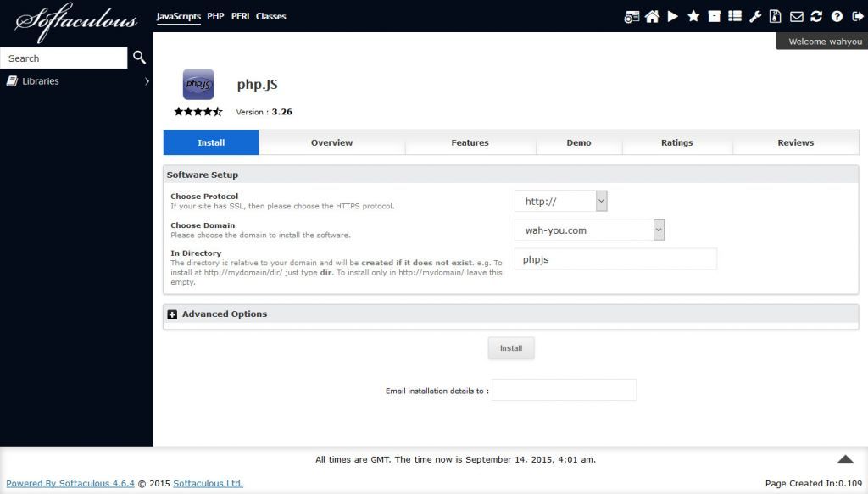Open backups via the zip file icon
868x494 pixels.
(775, 16)
